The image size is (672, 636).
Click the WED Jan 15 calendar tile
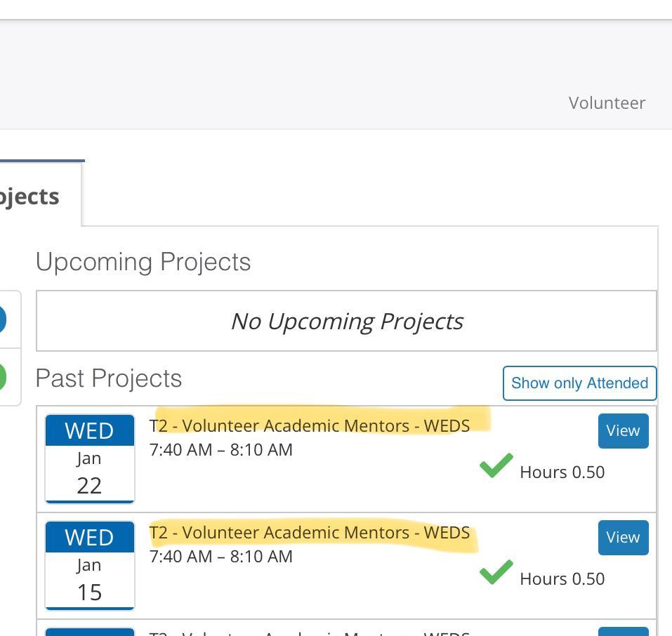click(x=90, y=565)
